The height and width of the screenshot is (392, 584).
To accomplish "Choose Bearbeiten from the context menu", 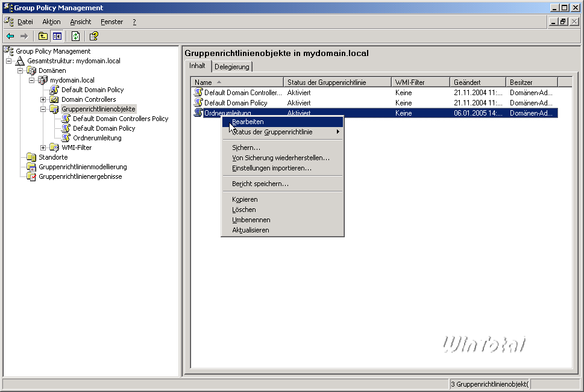I will coord(248,122).
